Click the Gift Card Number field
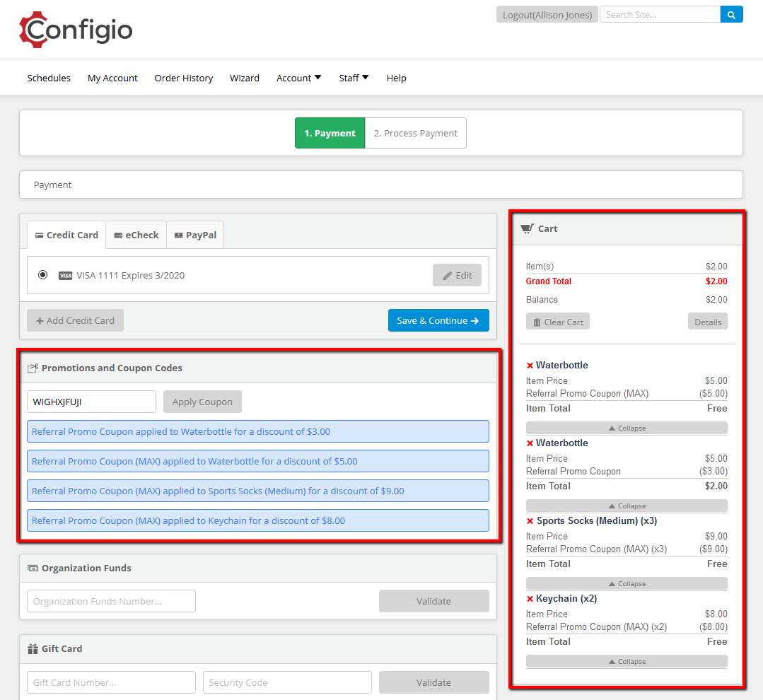Image resolution: width=763 pixels, height=700 pixels. pos(112,682)
